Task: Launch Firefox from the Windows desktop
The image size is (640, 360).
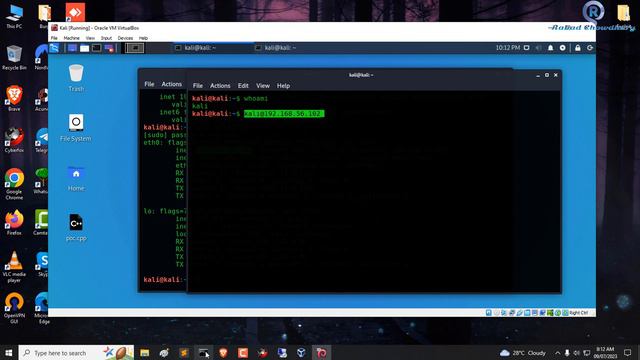Action: pos(14,222)
